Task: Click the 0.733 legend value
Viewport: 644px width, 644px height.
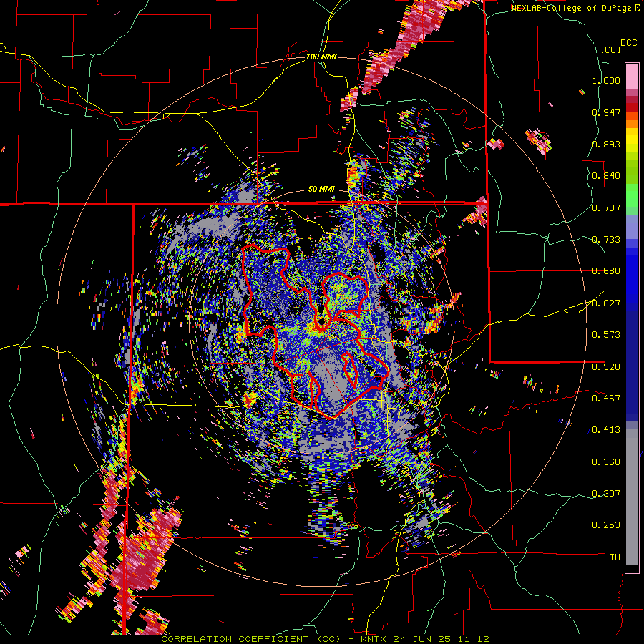Action: [x=606, y=240]
